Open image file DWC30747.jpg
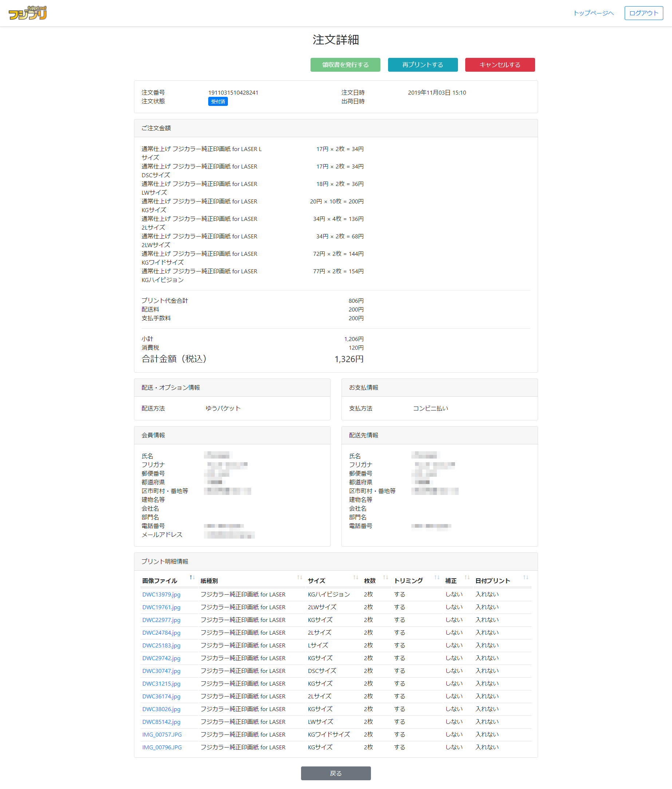This screenshot has height=789, width=672. point(161,671)
